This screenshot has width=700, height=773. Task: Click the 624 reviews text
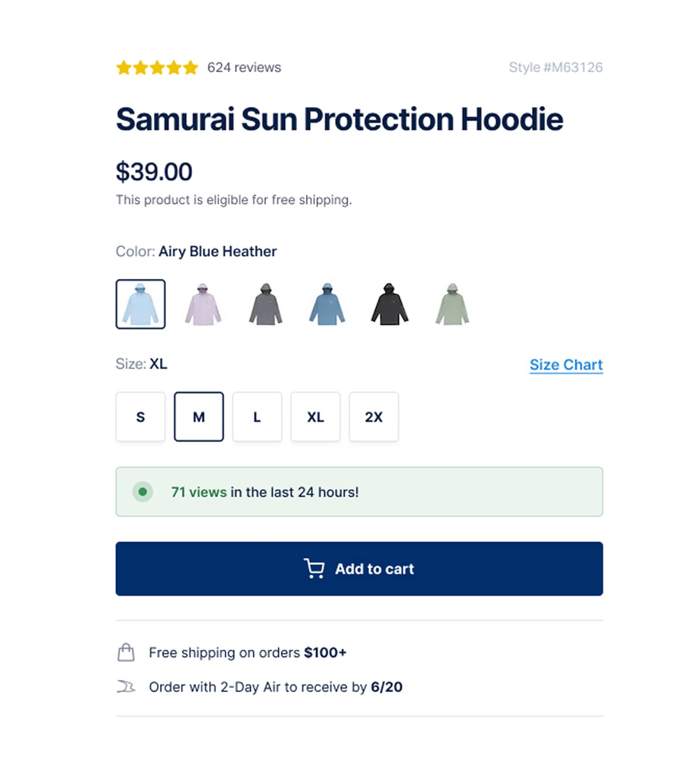click(244, 67)
